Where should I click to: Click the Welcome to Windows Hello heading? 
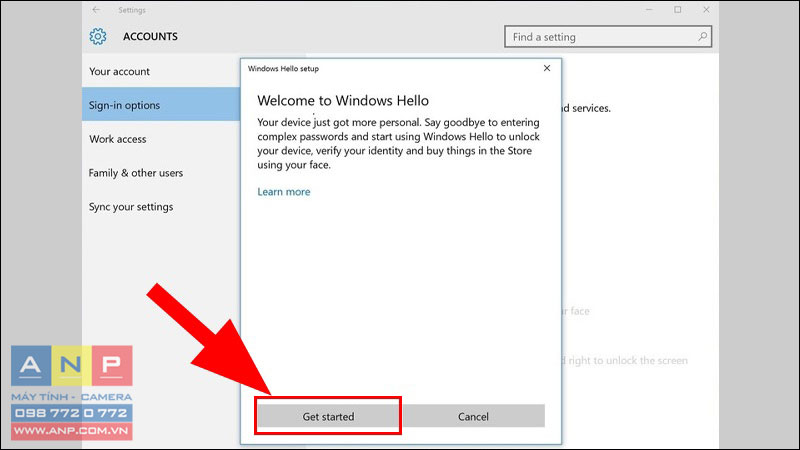point(343,101)
